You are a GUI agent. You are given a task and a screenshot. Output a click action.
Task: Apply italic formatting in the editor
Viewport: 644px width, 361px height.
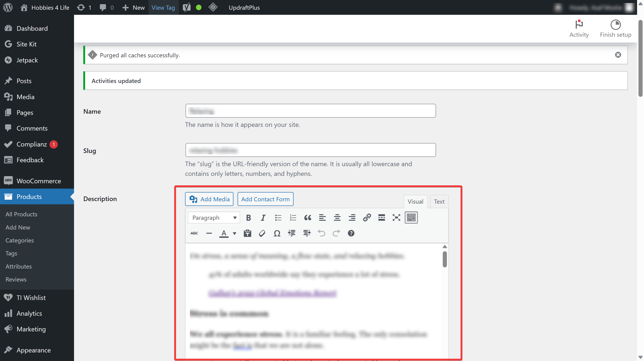pyautogui.click(x=263, y=218)
